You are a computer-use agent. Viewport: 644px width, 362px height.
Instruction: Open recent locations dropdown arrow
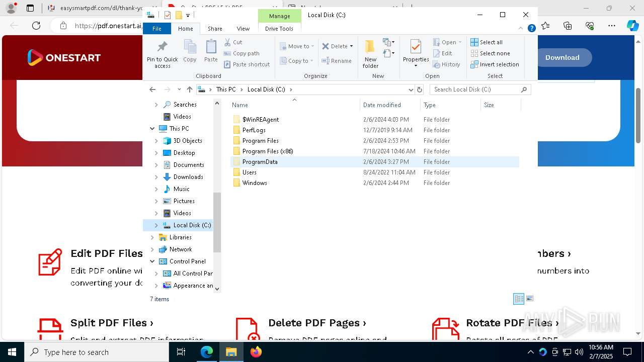click(x=179, y=89)
